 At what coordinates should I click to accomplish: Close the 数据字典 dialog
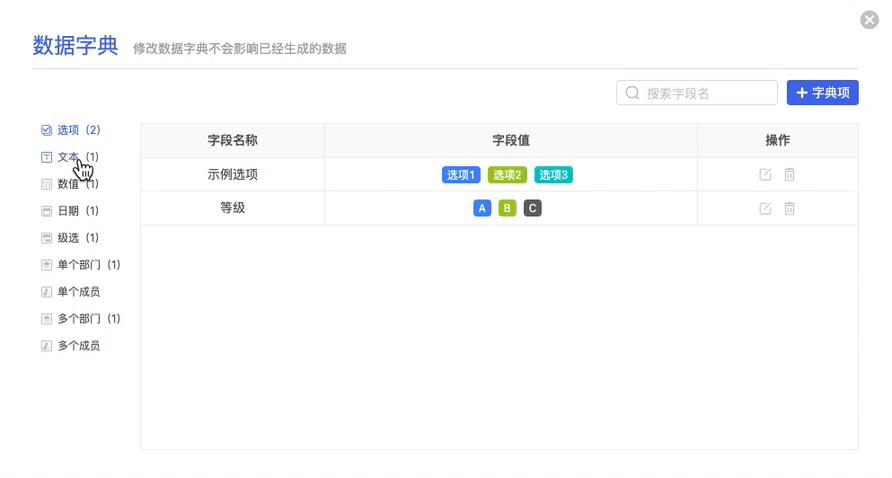869,20
